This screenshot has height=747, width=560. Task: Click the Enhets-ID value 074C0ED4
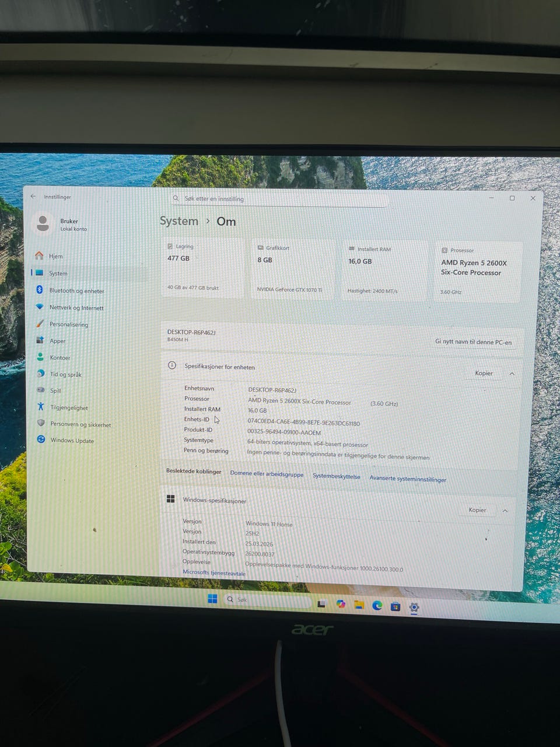pos(303,423)
